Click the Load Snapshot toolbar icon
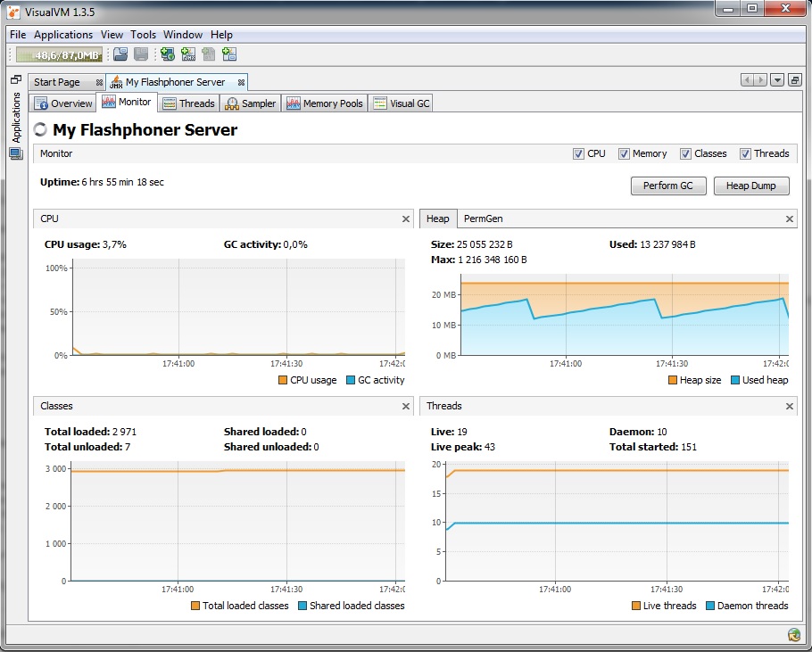The image size is (812, 652). (120, 54)
